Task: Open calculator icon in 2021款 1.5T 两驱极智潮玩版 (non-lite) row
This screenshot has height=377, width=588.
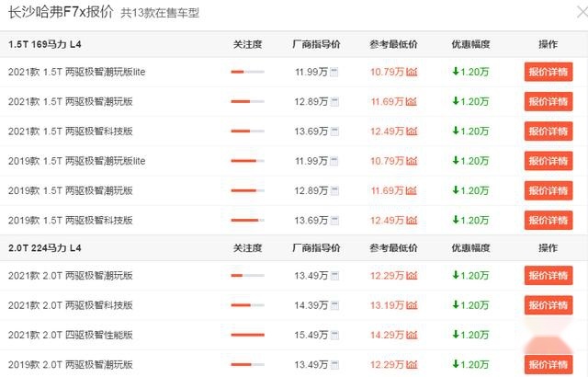Action: click(x=334, y=102)
